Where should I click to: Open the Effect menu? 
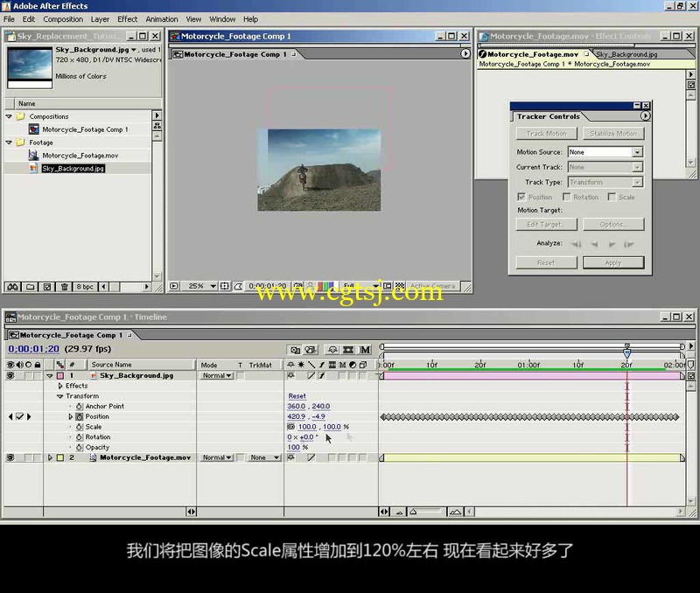[127, 19]
